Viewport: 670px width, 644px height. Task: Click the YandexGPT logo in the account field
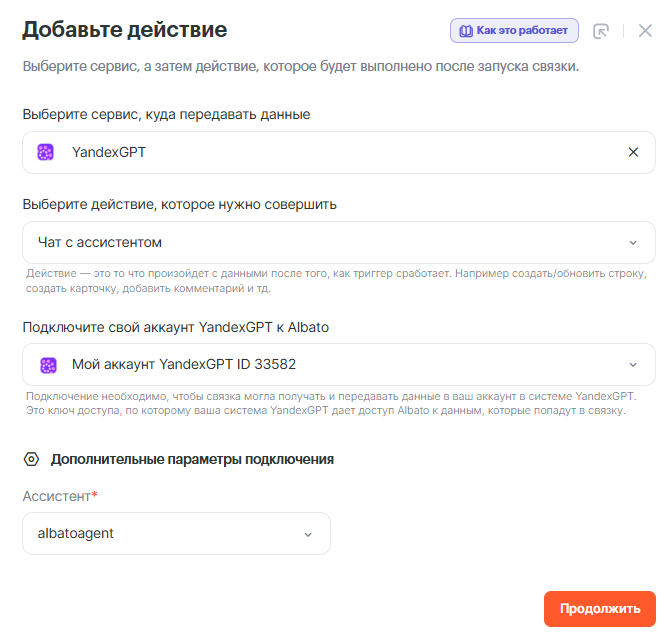click(x=48, y=365)
